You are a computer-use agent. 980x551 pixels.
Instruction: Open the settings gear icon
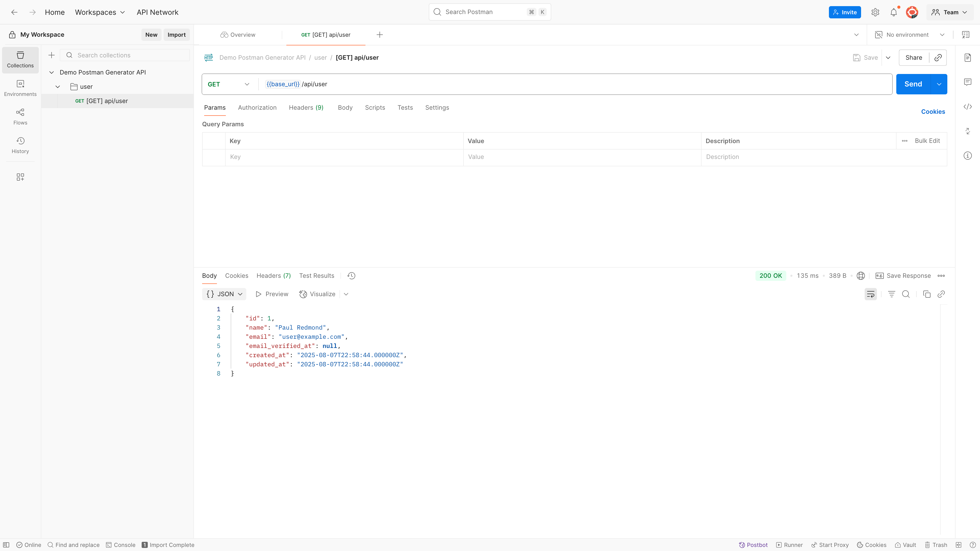click(875, 12)
